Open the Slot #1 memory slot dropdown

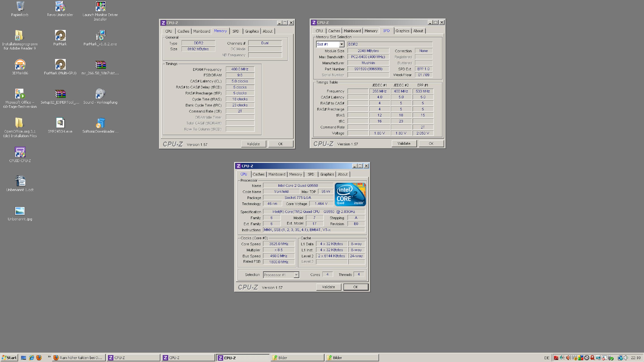[x=341, y=44]
